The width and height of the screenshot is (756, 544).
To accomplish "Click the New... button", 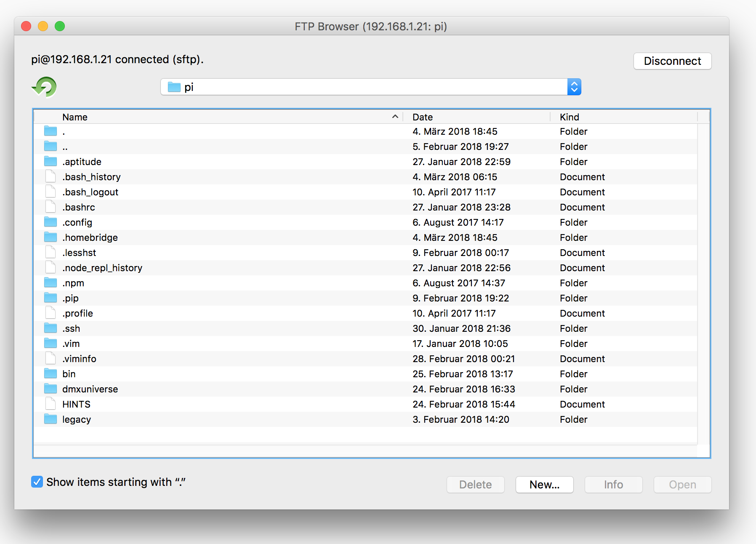I will click(x=544, y=485).
